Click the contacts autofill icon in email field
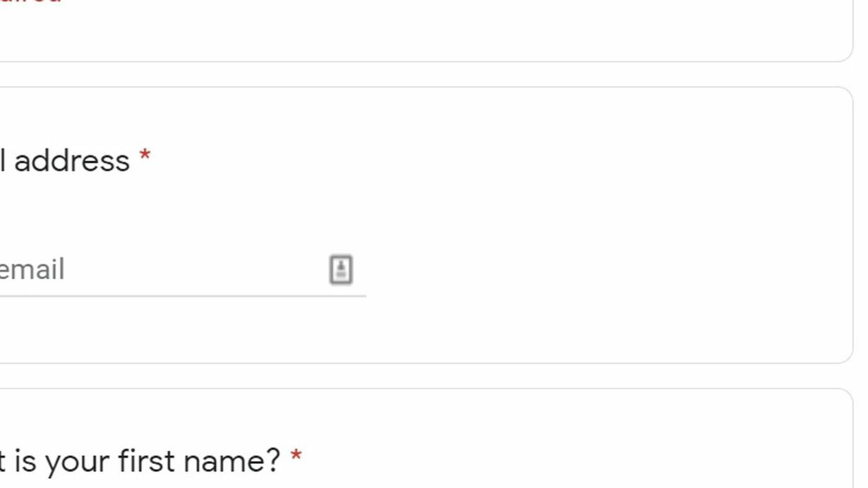The width and height of the screenshot is (868, 488). click(x=341, y=270)
